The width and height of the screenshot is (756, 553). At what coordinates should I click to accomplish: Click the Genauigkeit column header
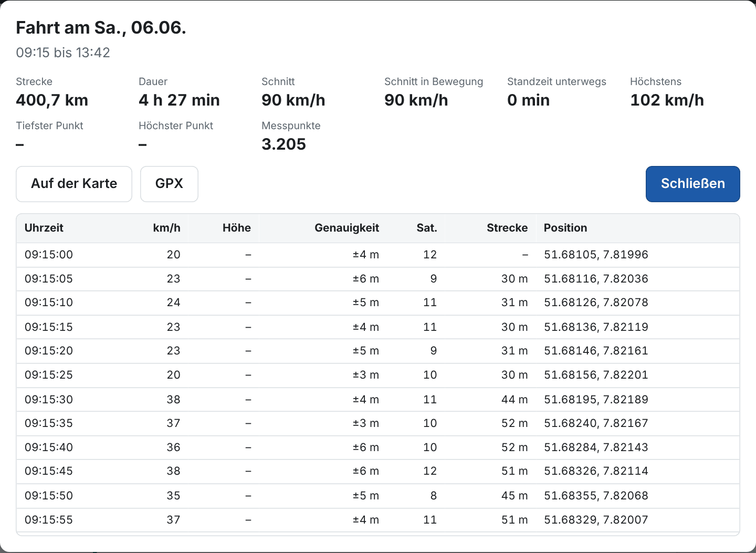[x=347, y=228]
